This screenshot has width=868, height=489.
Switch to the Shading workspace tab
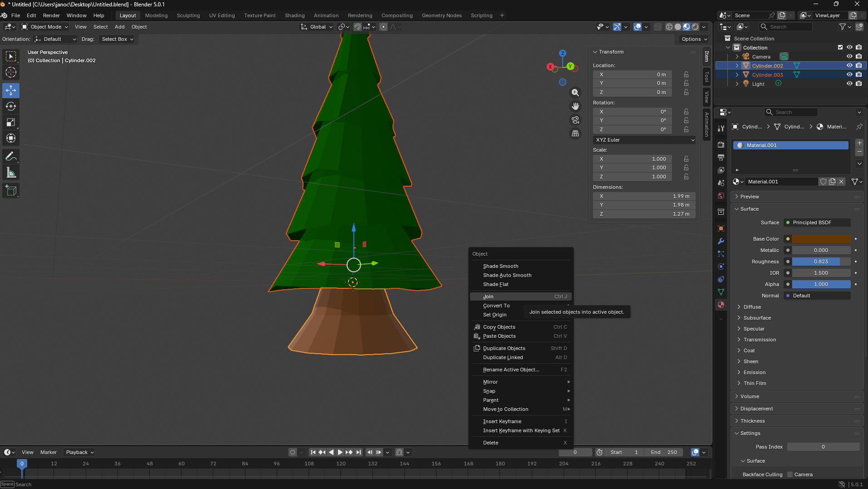pos(294,15)
